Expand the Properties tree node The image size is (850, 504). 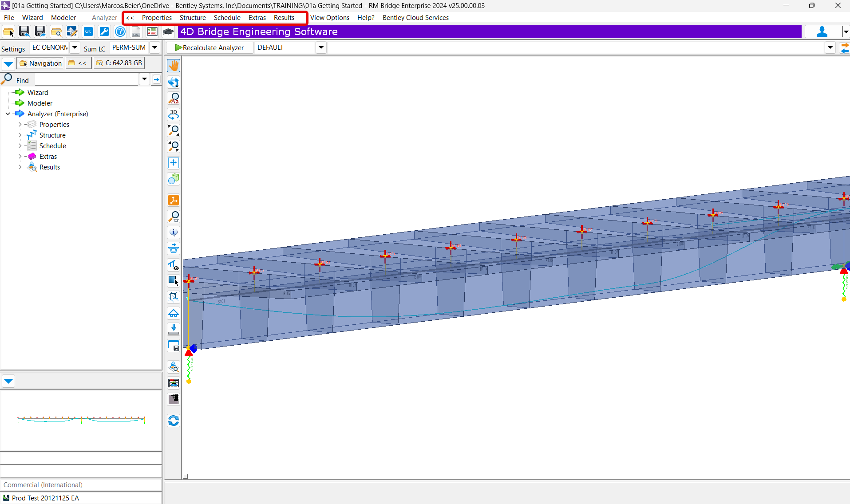pyautogui.click(x=20, y=125)
